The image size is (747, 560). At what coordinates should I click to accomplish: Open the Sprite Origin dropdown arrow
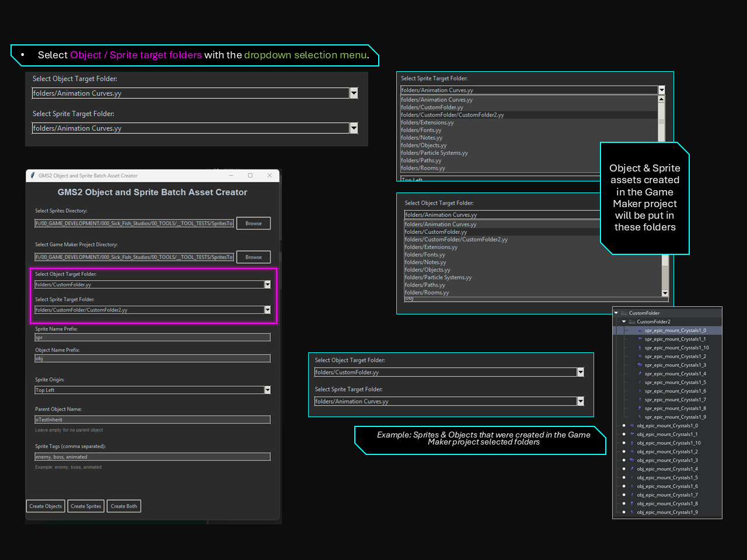pyautogui.click(x=267, y=390)
